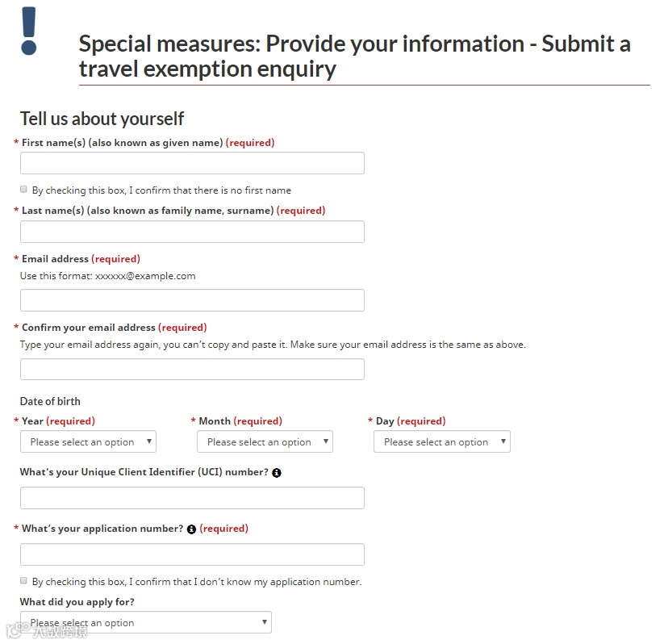The image size is (664, 644).
Task: Click the First name(s) field label
Action: click(x=122, y=143)
